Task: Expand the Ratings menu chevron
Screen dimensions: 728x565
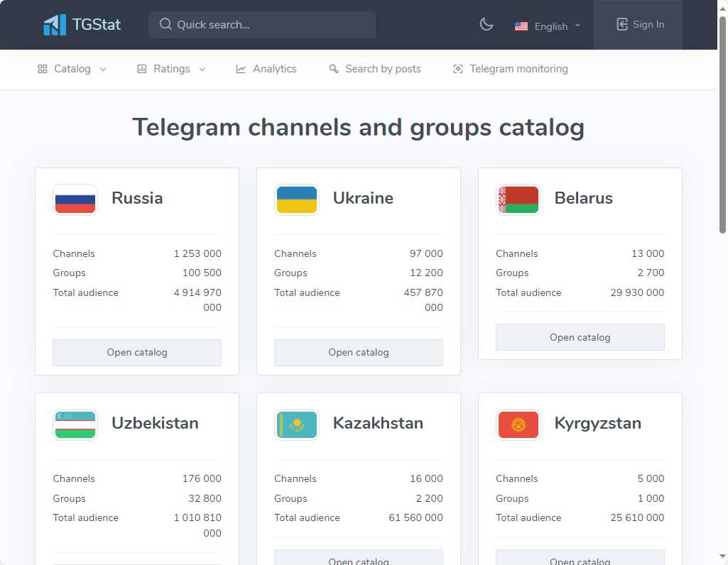Action: 202,69
